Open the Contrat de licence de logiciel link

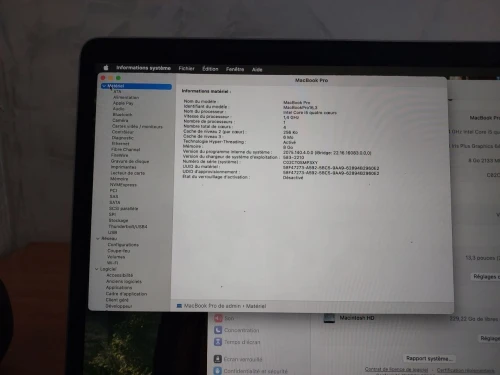396,369
